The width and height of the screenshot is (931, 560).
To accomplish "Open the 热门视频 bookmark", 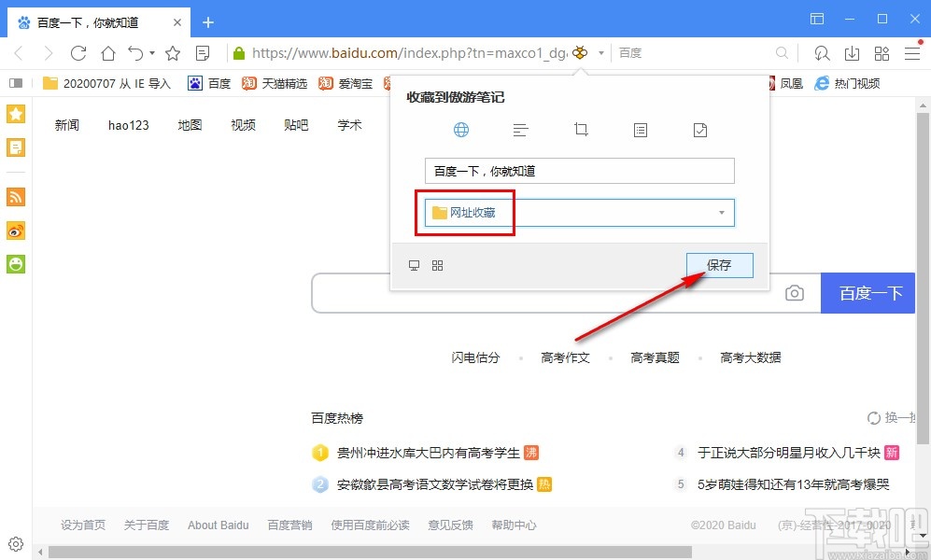I will [x=847, y=84].
